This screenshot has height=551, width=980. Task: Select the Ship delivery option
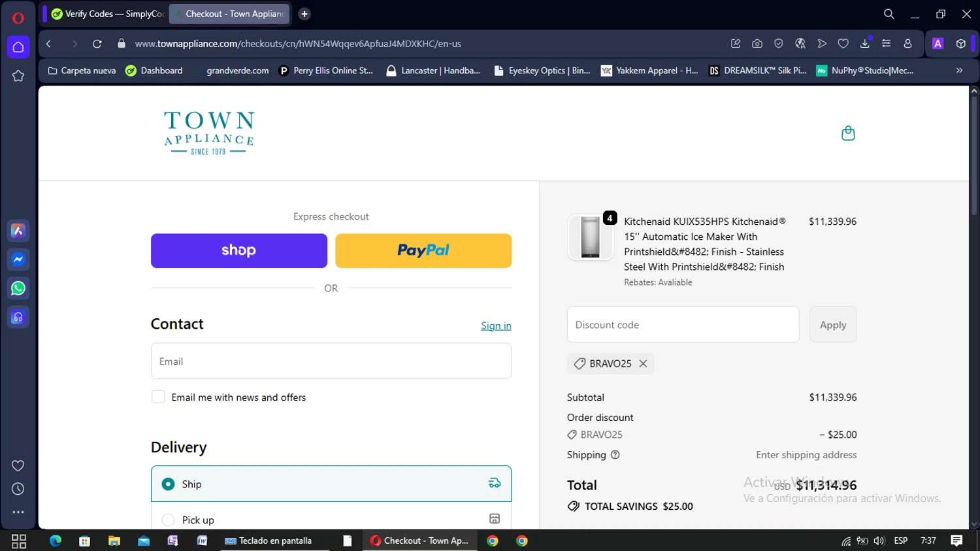(331, 484)
